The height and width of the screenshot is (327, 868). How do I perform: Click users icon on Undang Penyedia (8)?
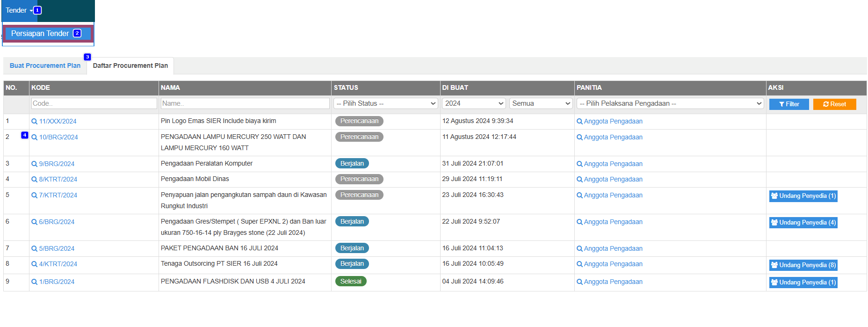click(774, 265)
